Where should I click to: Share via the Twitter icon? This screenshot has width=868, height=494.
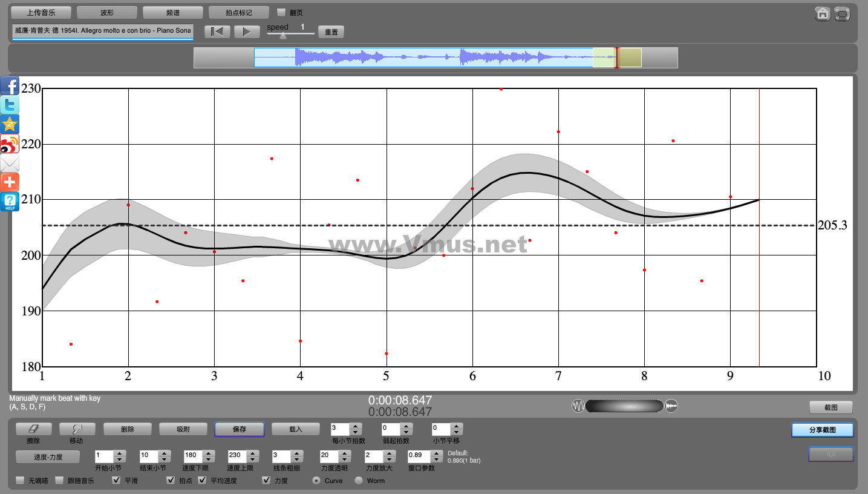tap(10, 105)
